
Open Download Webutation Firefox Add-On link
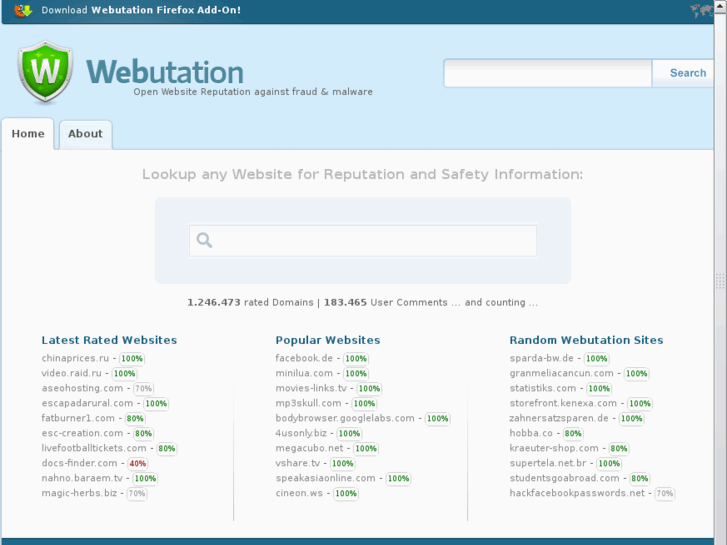[x=141, y=10]
